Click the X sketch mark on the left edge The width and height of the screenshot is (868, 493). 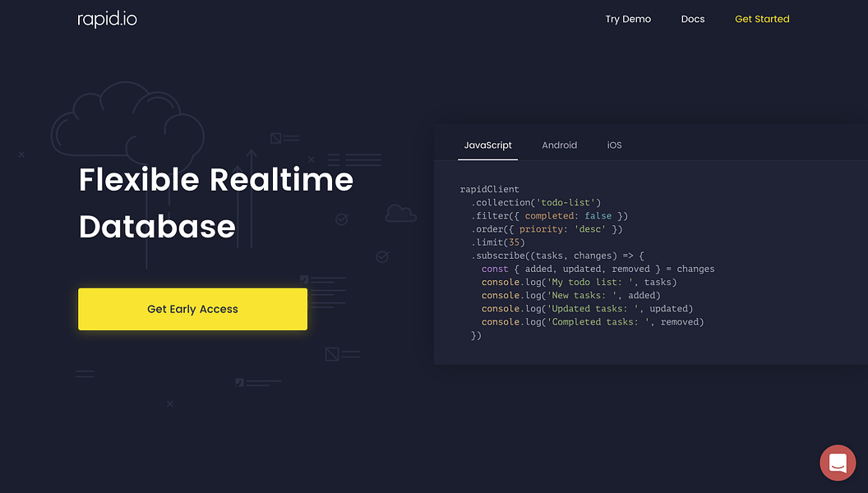[x=21, y=154]
